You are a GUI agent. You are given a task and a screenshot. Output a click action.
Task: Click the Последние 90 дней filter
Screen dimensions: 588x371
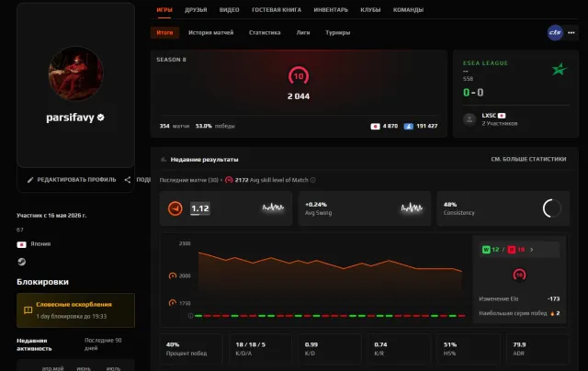pos(103,344)
